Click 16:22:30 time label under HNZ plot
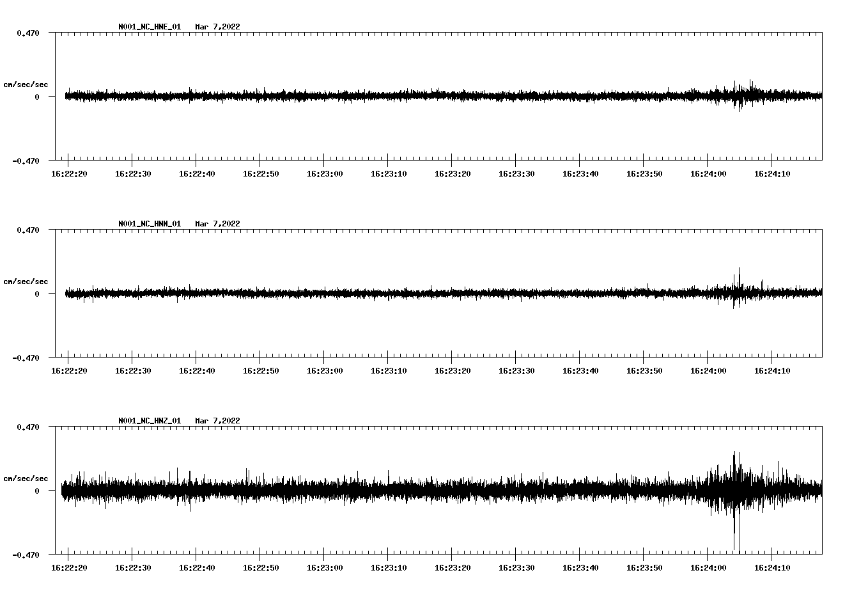 [133, 567]
